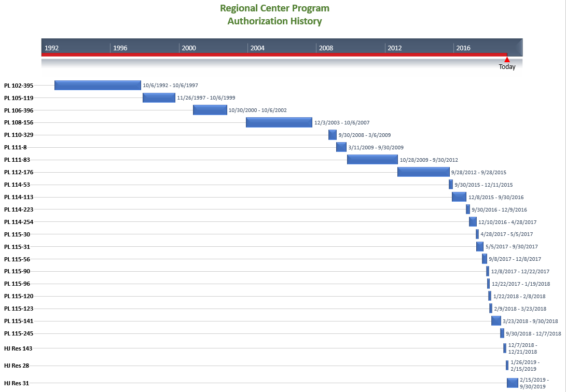The width and height of the screenshot is (566, 392).
Task: Click the PL 105-119 blue bar
Action: click(159, 97)
